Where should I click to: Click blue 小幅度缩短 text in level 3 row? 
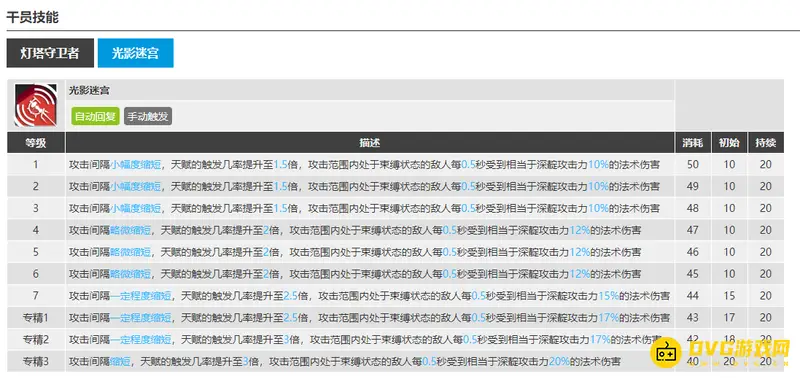pyautogui.click(x=136, y=209)
